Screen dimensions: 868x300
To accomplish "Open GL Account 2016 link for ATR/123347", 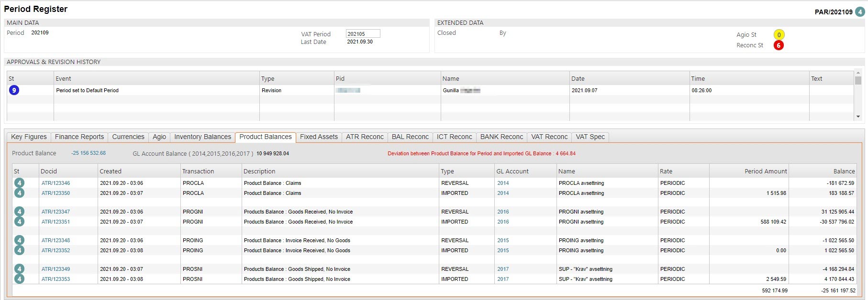I will (x=503, y=212).
